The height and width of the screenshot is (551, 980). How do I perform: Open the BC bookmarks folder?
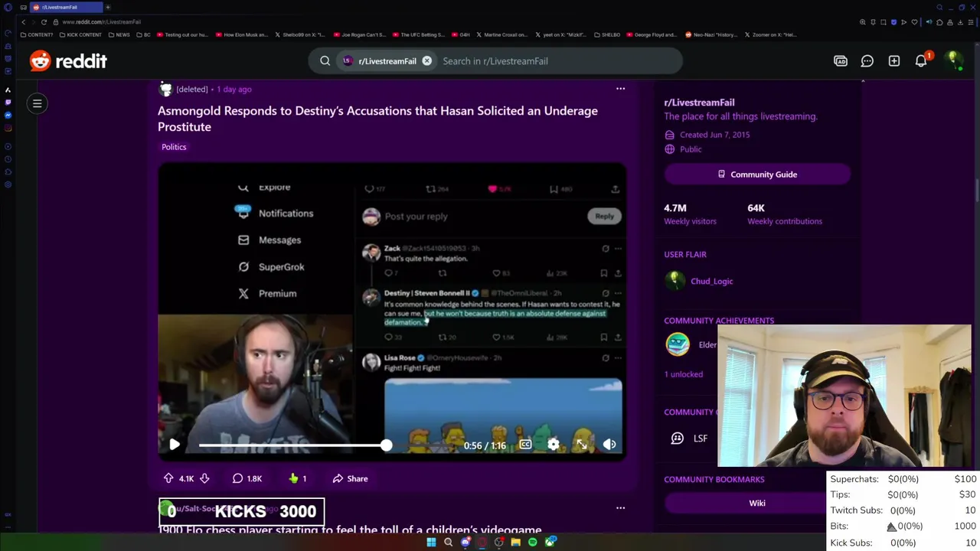coord(143,34)
